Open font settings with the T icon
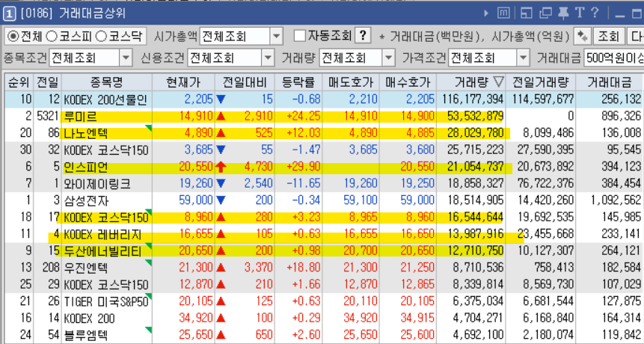The width and height of the screenshot is (644, 344). pos(580,13)
